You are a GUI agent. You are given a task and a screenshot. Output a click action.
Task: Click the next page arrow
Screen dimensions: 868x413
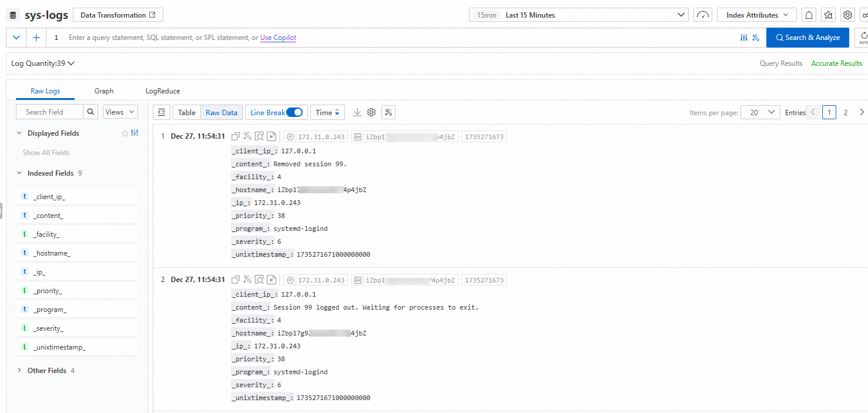862,112
